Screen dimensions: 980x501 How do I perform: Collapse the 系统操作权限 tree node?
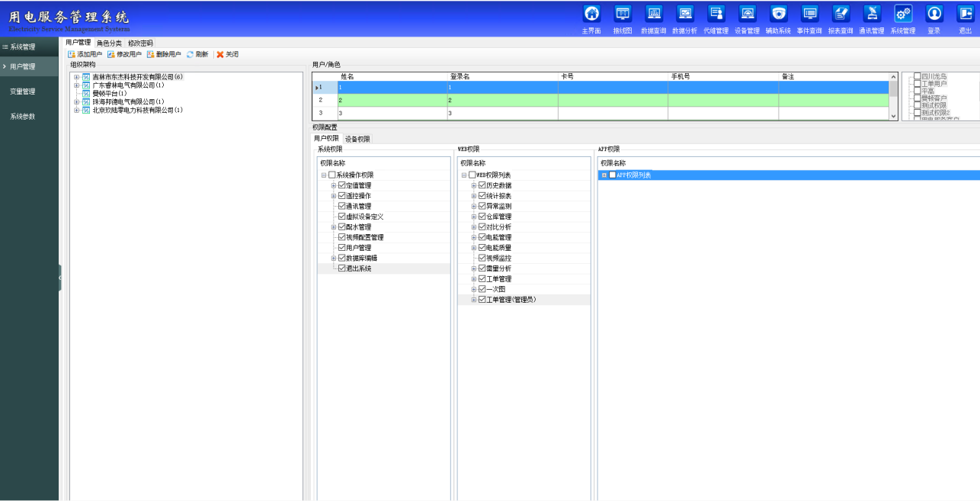[324, 175]
